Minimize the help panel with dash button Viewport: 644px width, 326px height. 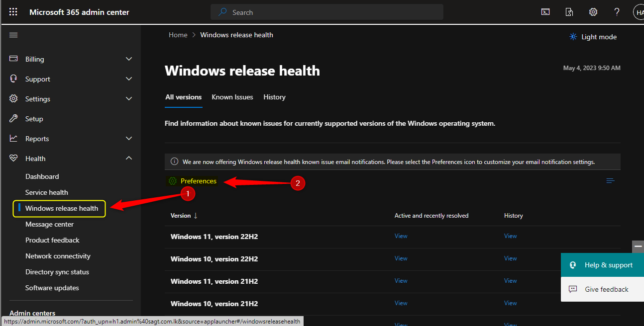pos(638,246)
